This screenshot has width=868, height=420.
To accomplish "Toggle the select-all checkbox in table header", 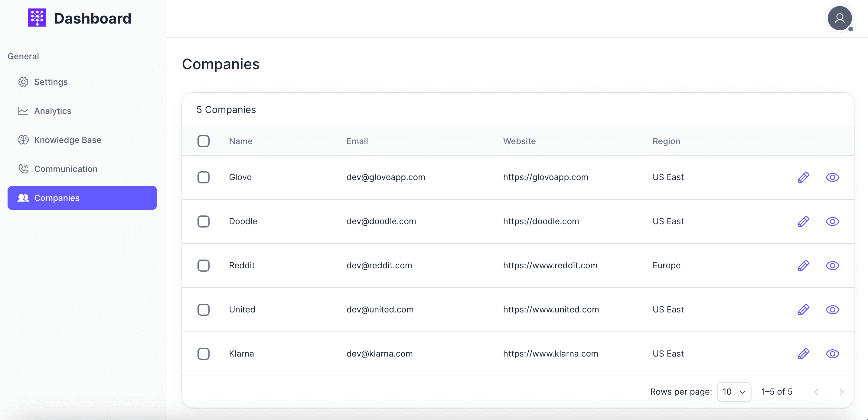I will [204, 141].
